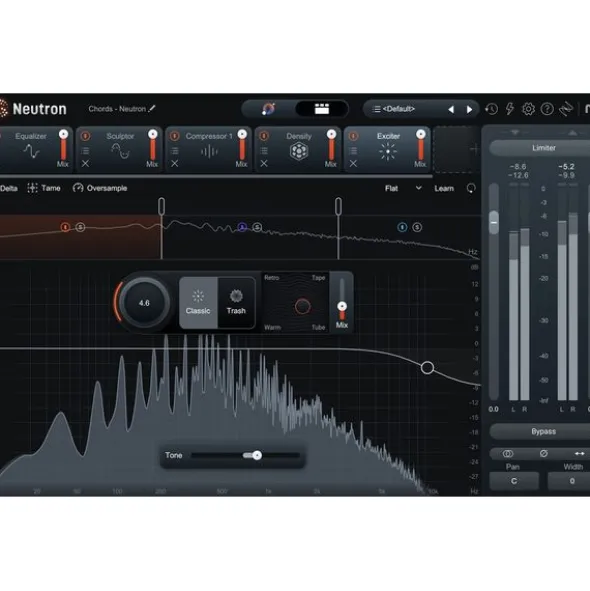Bypass the Sculptor module power button
This screenshot has width=590, height=591.
coord(86,136)
